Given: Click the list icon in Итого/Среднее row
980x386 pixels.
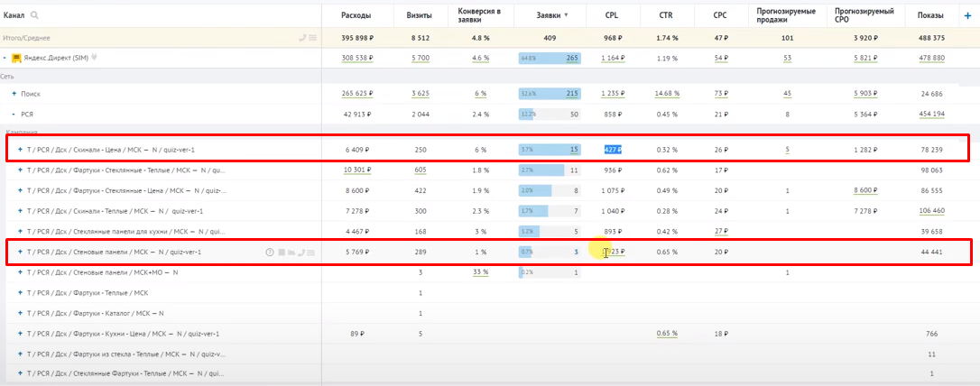Looking at the screenshot, I should [x=313, y=38].
